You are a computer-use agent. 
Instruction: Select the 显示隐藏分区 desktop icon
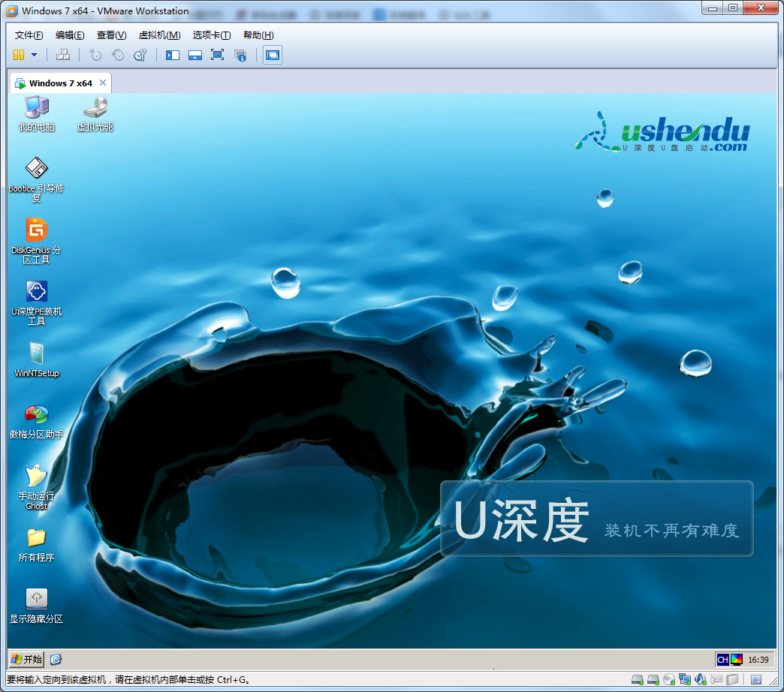click(x=37, y=606)
